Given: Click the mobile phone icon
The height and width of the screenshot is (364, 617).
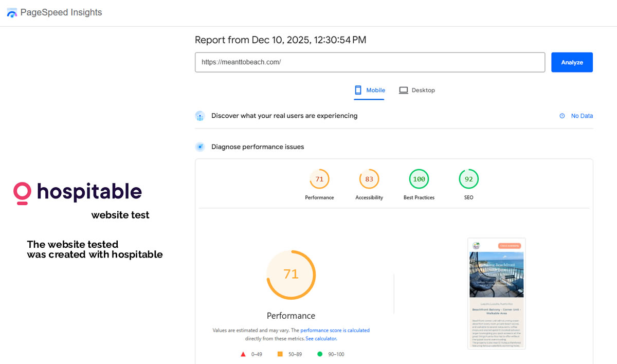Looking at the screenshot, I should tap(358, 90).
